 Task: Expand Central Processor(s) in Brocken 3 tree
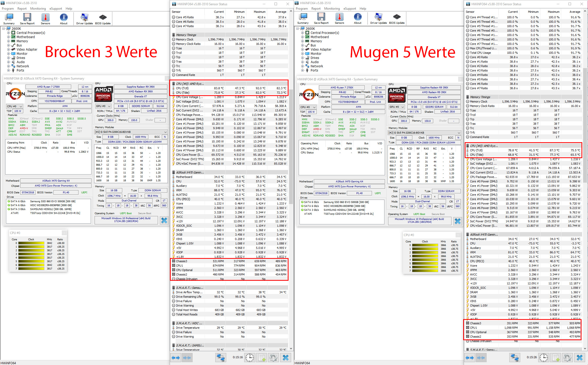point(9,33)
